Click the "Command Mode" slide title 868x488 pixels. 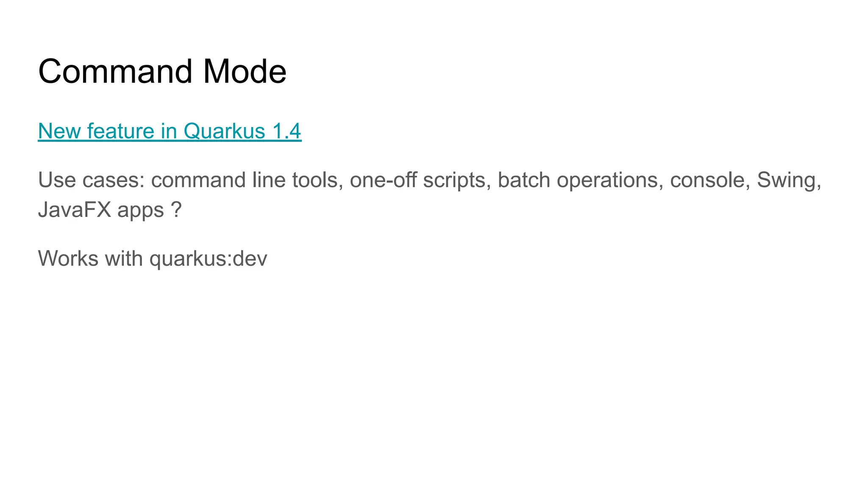(162, 71)
